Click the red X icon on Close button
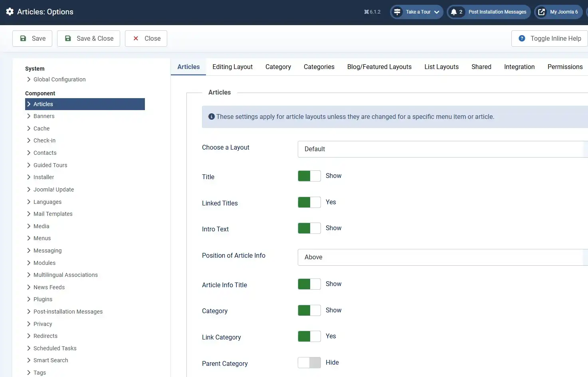Image resolution: width=588 pixels, height=377 pixels. coord(136,38)
